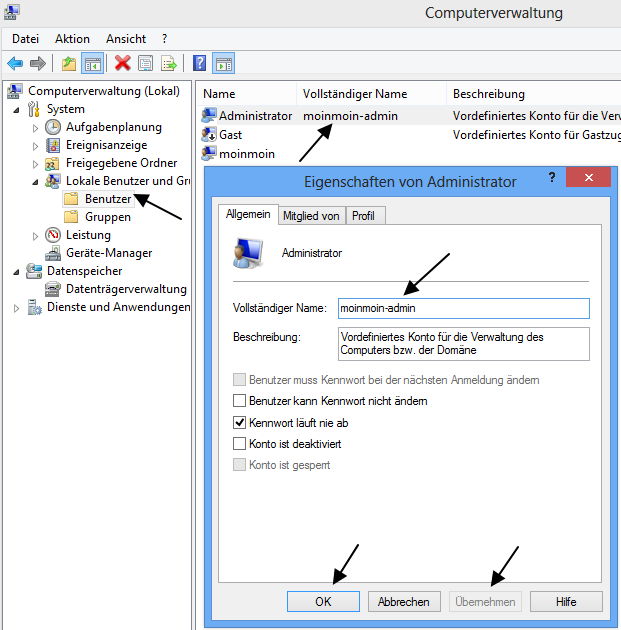Expand the Ereignisanzeige node
The width and height of the screenshot is (621, 630).
click(x=35, y=146)
